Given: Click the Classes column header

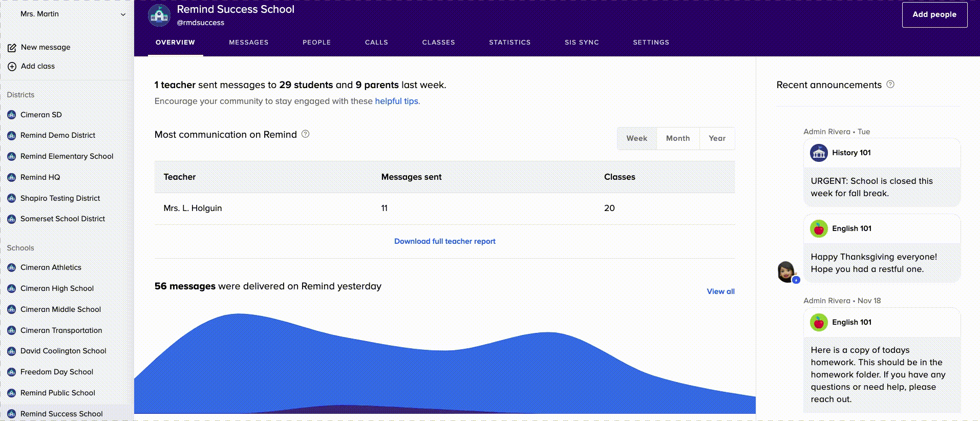Looking at the screenshot, I should [620, 177].
